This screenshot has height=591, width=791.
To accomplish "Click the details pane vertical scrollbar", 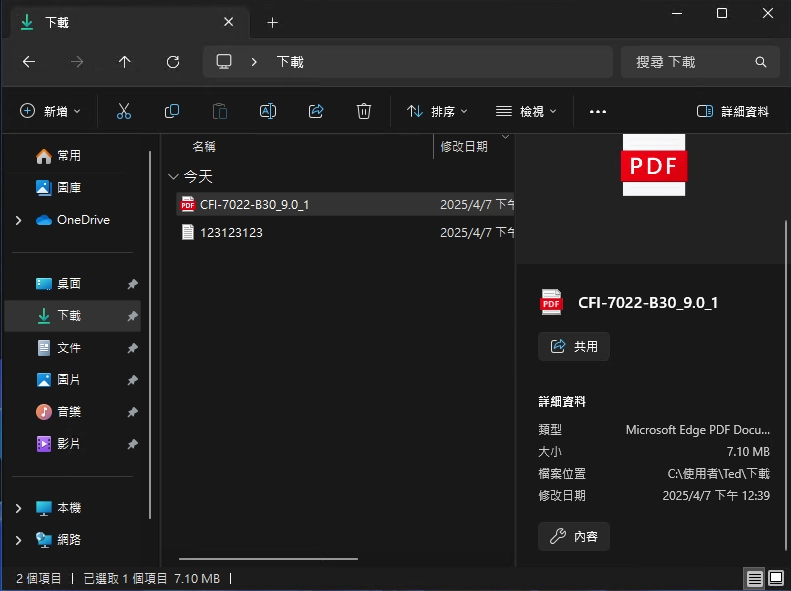I will pyautogui.click(x=786, y=386).
